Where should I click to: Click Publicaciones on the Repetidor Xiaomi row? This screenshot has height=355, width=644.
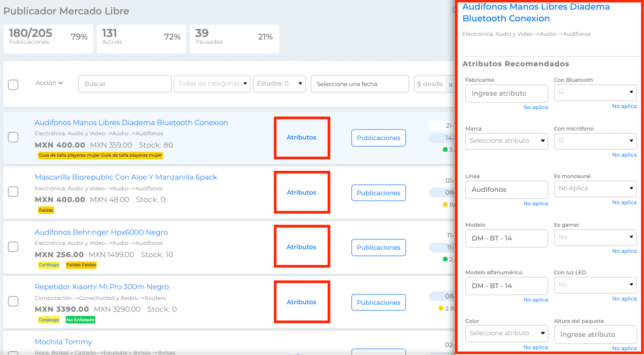pos(378,303)
